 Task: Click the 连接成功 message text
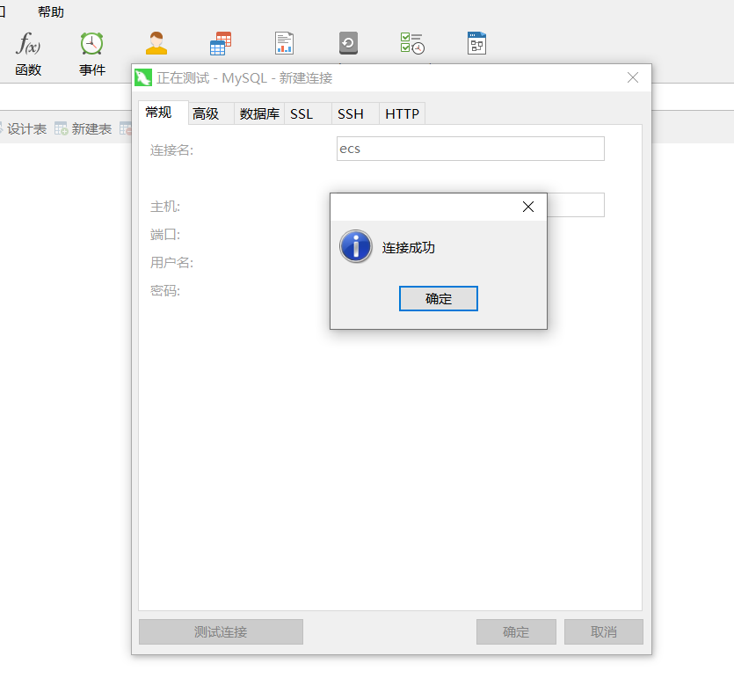pos(408,248)
